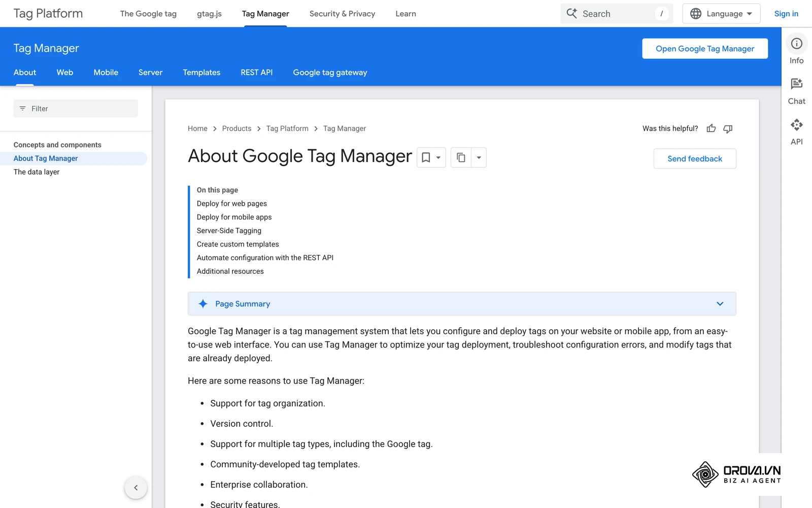Click the 'About Google Tag Manager' title
The width and height of the screenshot is (812, 508).
click(300, 156)
